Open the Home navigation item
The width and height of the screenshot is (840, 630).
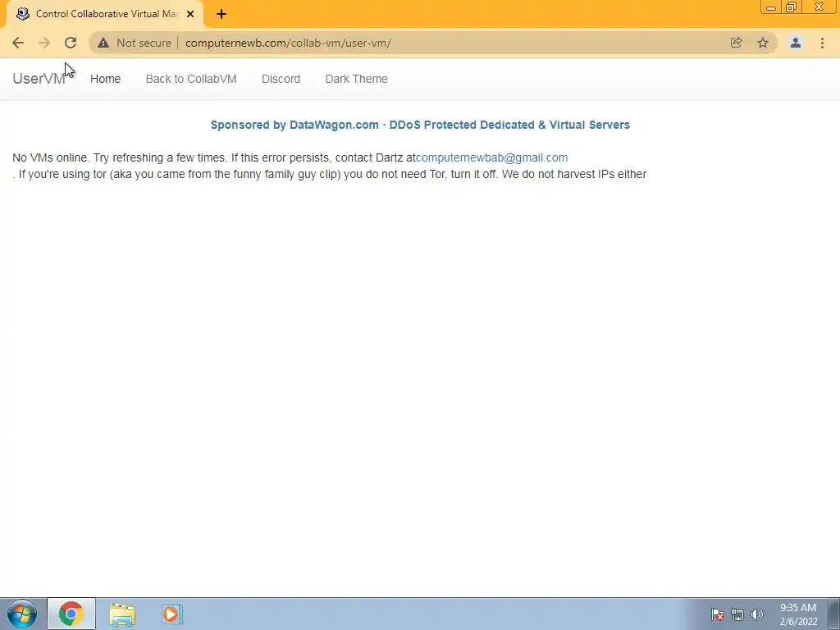(x=106, y=79)
